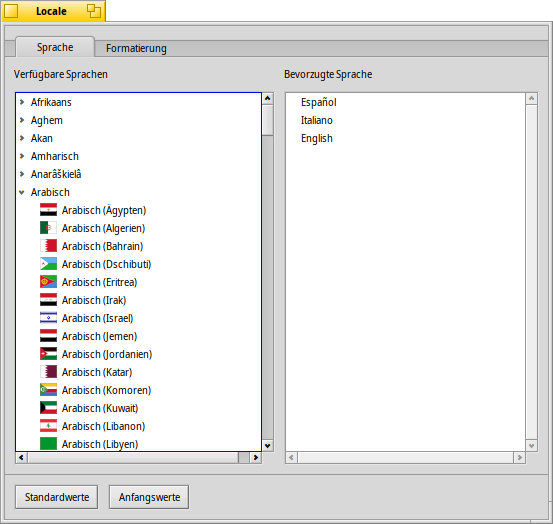Viewport: 553px width, 524px height.
Task: Click available languages scroll left arrow
Action: [21, 457]
